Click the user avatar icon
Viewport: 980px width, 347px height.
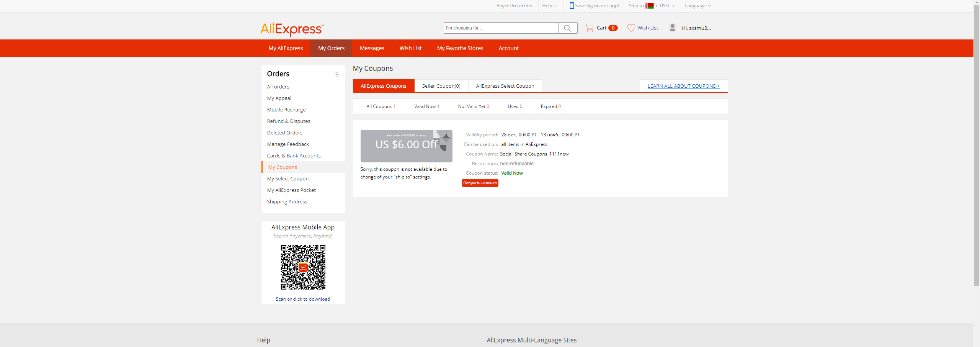[x=672, y=28]
